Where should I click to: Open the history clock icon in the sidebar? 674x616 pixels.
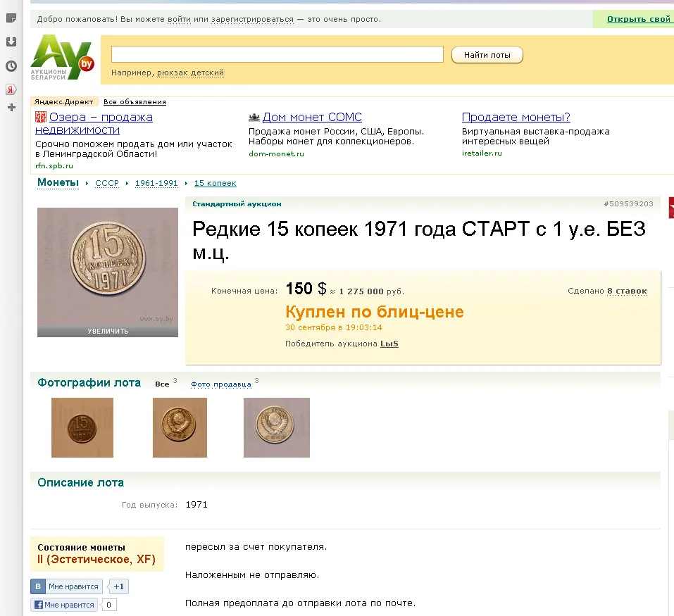tap(11, 66)
